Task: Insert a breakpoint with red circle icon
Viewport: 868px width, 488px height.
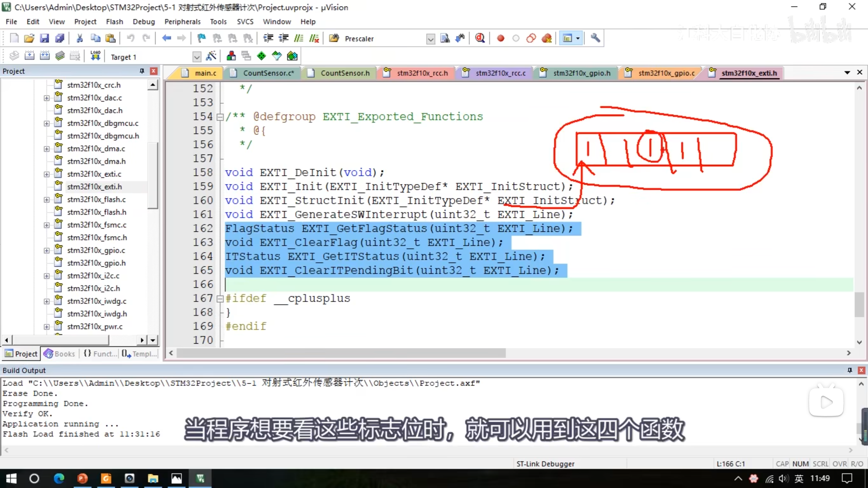Action: pyautogui.click(x=500, y=38)
